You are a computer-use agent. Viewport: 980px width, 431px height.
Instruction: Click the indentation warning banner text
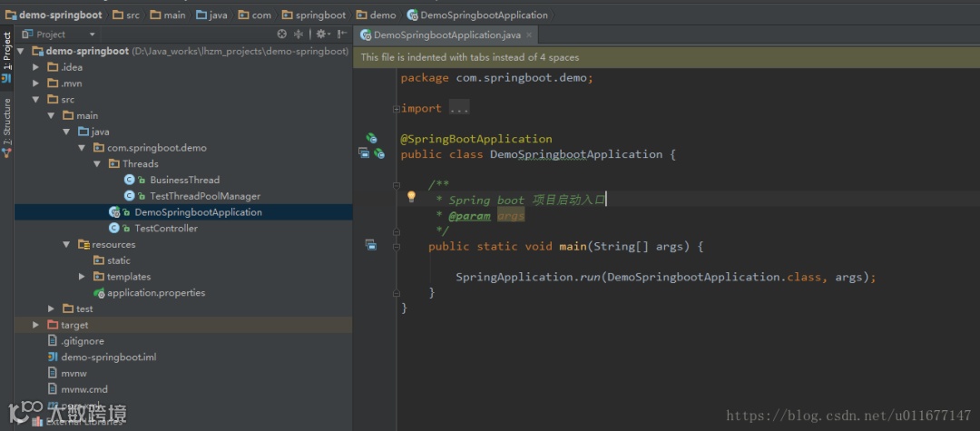[x=470, y=57]
